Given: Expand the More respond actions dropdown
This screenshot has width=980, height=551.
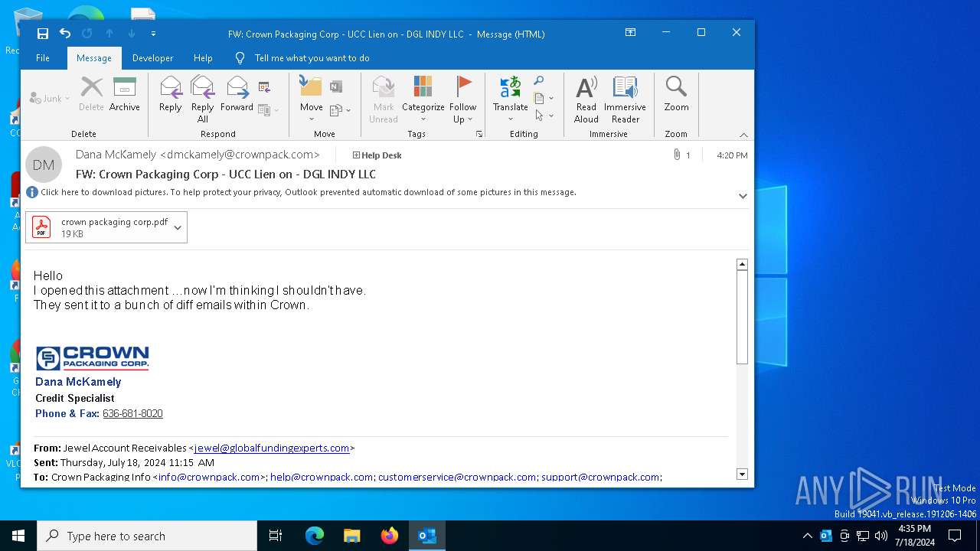Looking at the screenshot, I should (268, 110).
